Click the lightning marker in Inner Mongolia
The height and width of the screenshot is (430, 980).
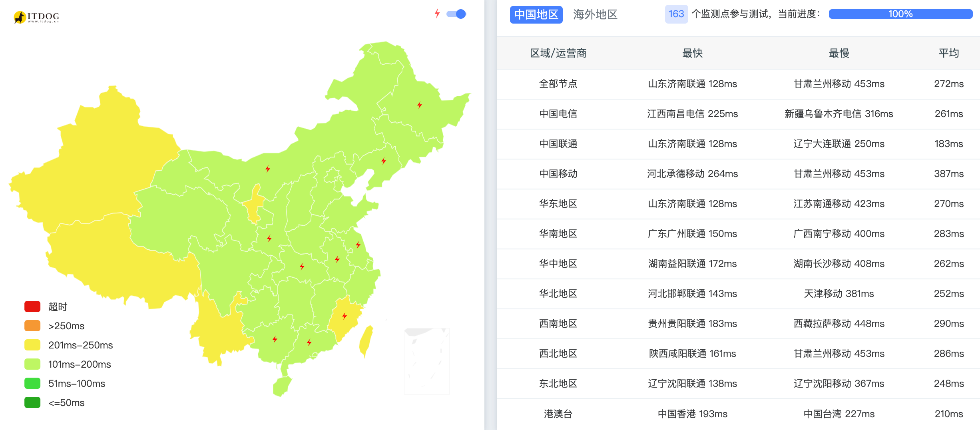(x=268, y=169)
